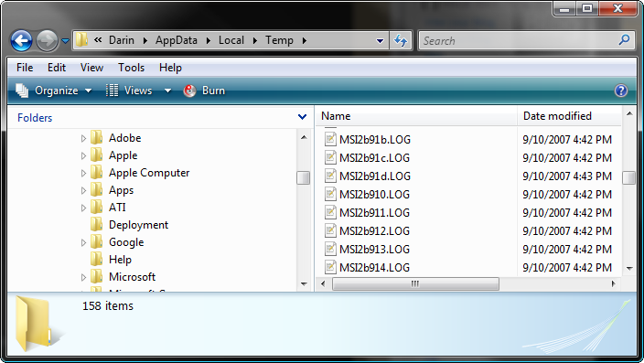Screen dimensions: 644x363
Task: Refresh the folder with the refresh icon
Action: click(x=401, y=40)
